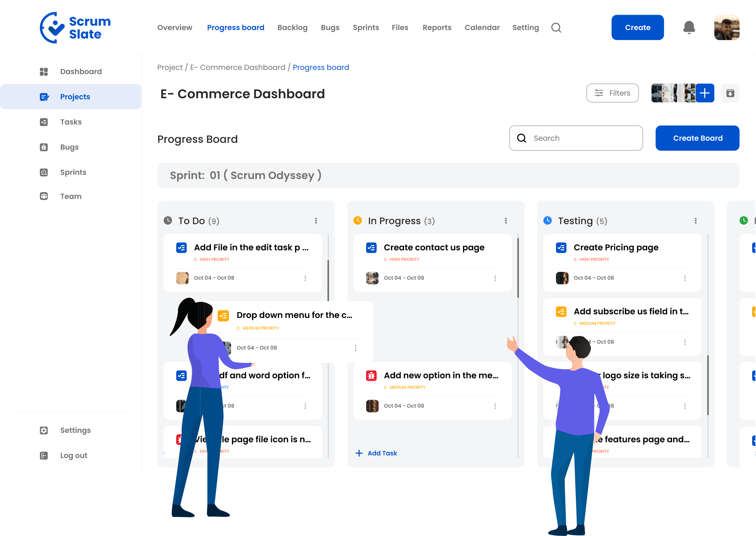The height and width of the screenshot is (536, 756).
Task: Click the notification bell icon
Action: [689, 27]
